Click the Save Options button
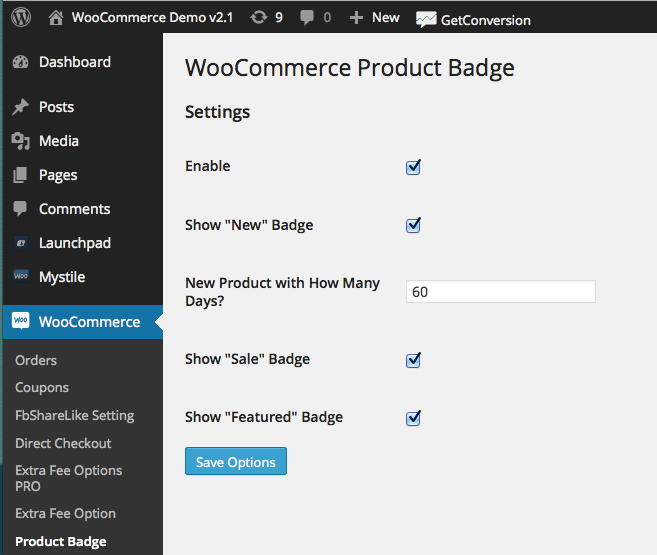This screenshot has height=555, width=657. tap(236, 461)
